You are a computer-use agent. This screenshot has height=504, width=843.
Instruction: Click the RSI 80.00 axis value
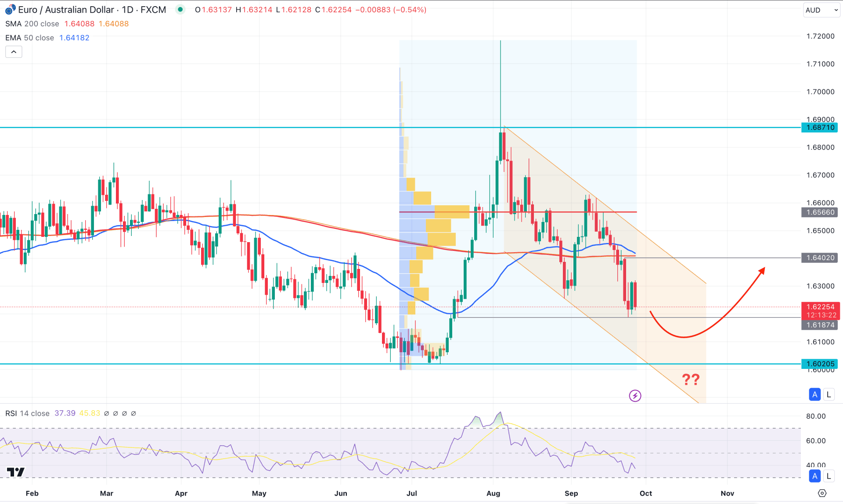click(x=816, y=416)
